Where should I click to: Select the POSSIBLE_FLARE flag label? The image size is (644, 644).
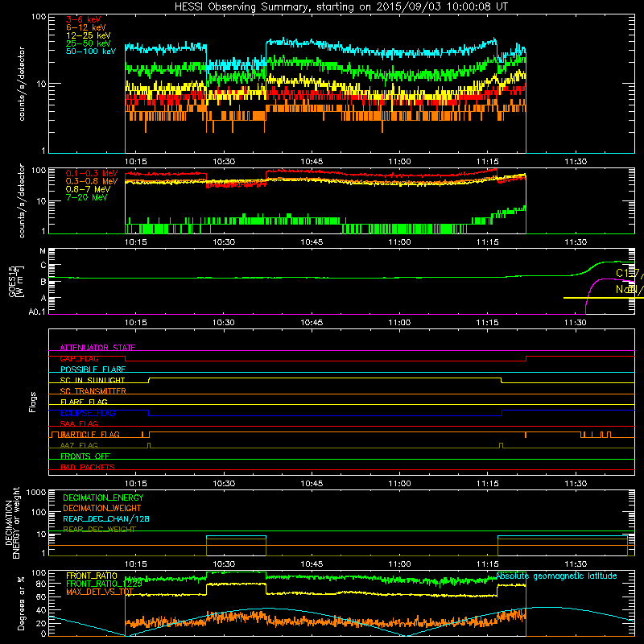coord(93,369)
